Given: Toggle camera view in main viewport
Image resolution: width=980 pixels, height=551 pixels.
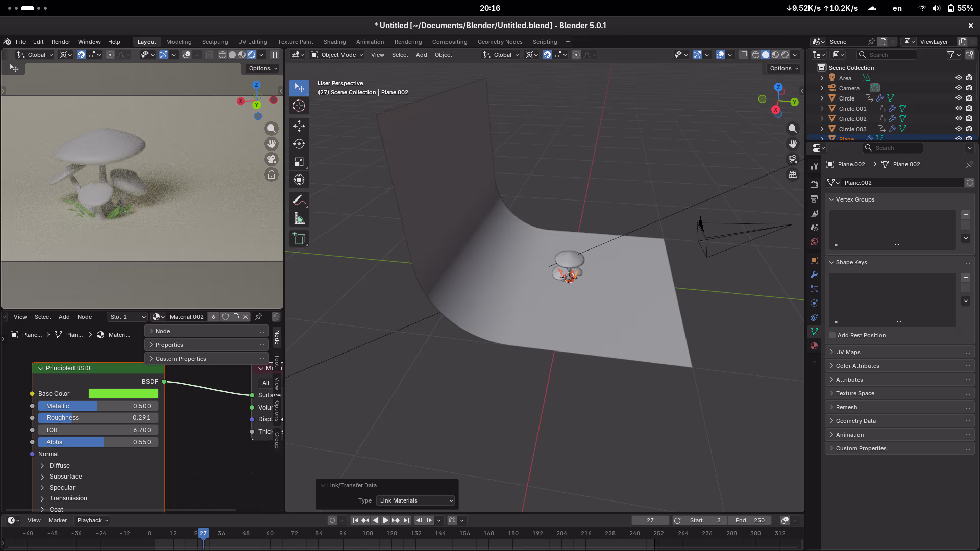Looking at the screenshot, I should pyautogui.click(x=793, y=159).
